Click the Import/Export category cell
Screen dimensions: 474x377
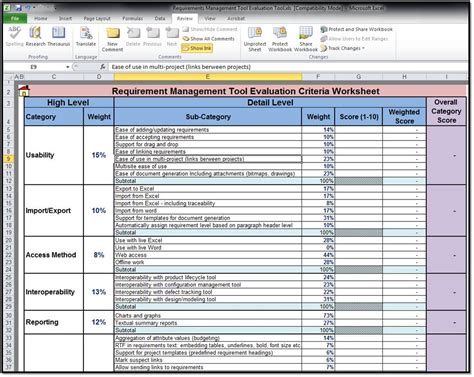[54, 211]
